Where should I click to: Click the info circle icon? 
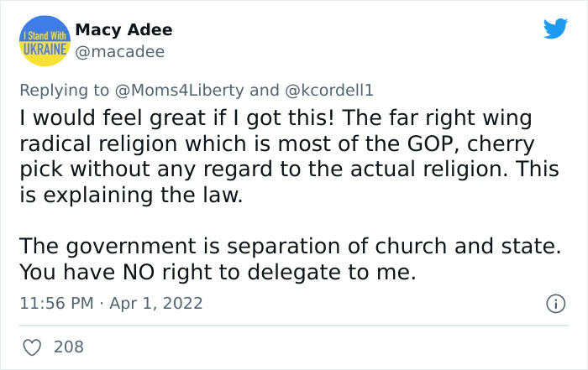click(x=554, y=304)
